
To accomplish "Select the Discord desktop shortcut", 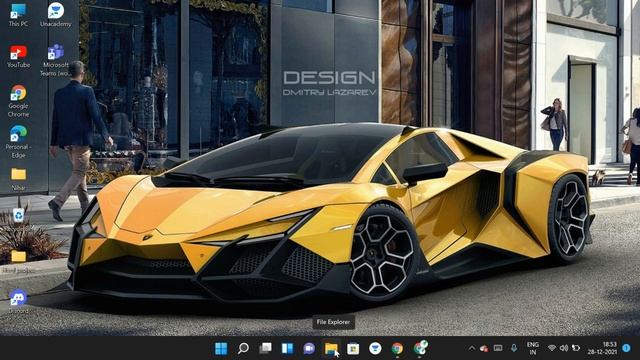I will tap(18, 302).
